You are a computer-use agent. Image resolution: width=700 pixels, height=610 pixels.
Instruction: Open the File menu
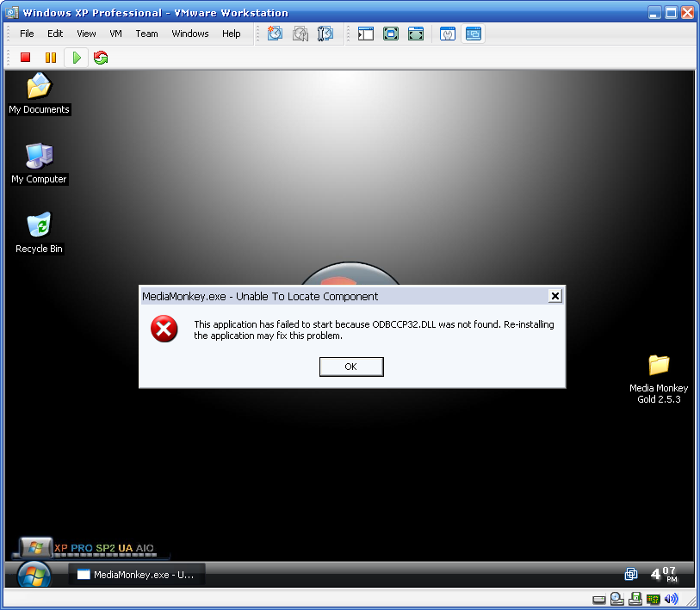(27, 34)
